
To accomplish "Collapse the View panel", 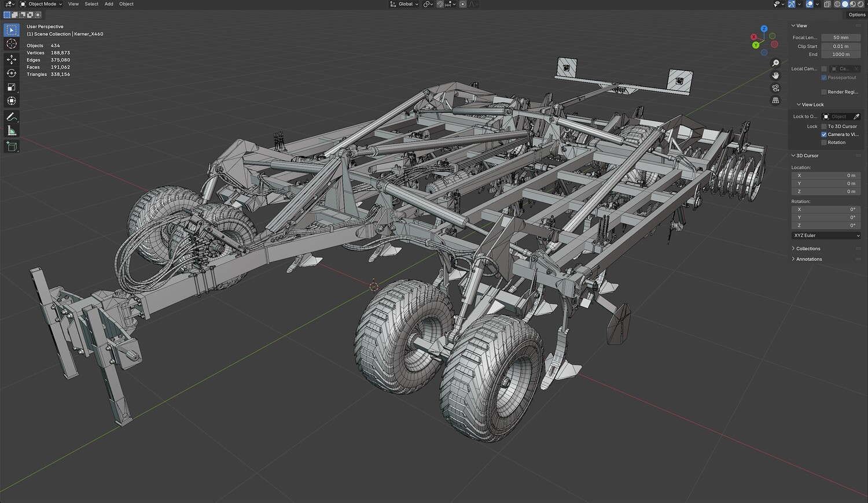I will tap(800, 25).
